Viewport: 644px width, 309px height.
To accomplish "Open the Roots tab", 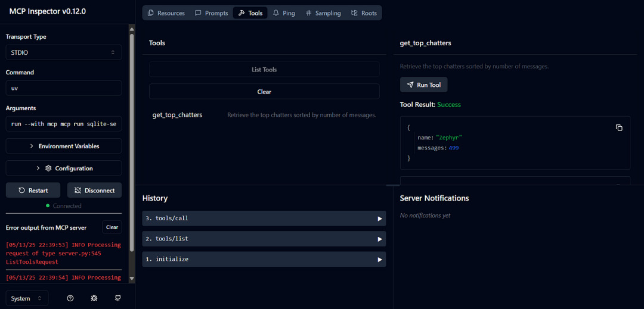I will 364,13.
